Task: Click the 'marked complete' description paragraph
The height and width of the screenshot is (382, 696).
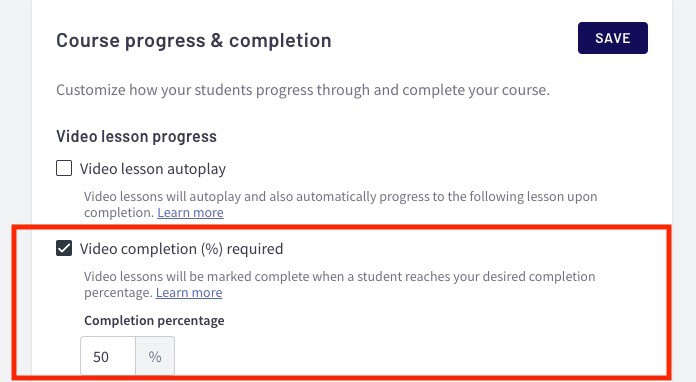Action: point(340,284)
